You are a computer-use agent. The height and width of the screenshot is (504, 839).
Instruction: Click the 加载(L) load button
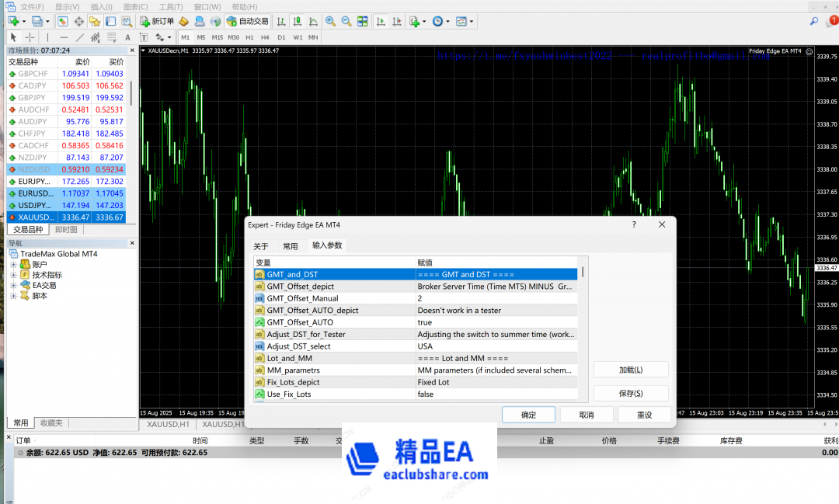[x=631, y=370]
